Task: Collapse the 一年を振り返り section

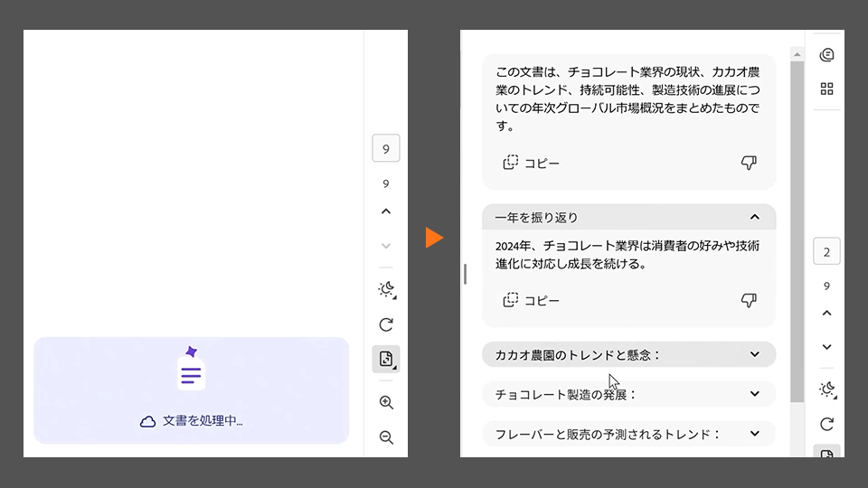Action: click(x=755, y=217)
